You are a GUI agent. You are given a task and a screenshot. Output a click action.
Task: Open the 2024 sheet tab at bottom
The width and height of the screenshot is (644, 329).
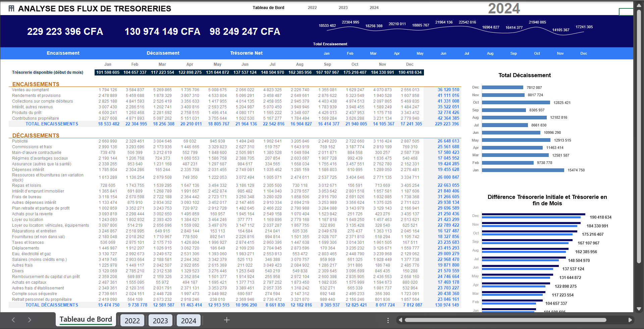click(189, 321)
